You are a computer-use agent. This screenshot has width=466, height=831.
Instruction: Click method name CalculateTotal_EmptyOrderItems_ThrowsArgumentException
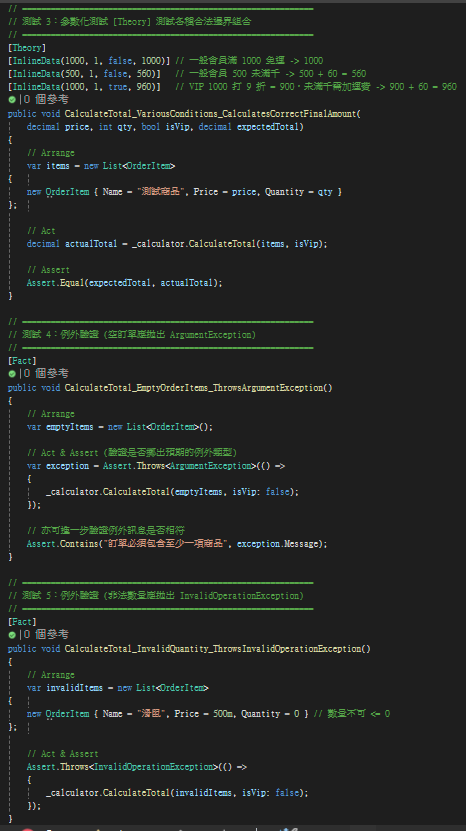tap(196, 388)
